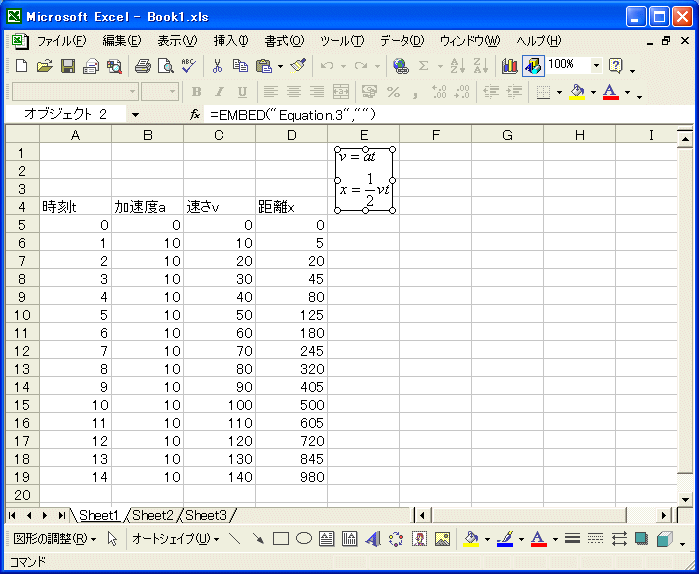Open the データ(D) menu

point(402,41)
